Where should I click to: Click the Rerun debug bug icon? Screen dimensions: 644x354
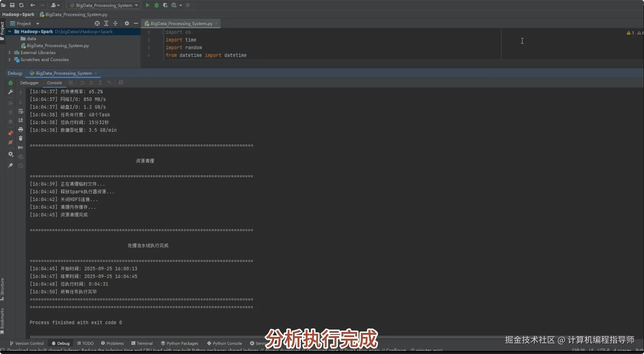(x=10, y=83)
